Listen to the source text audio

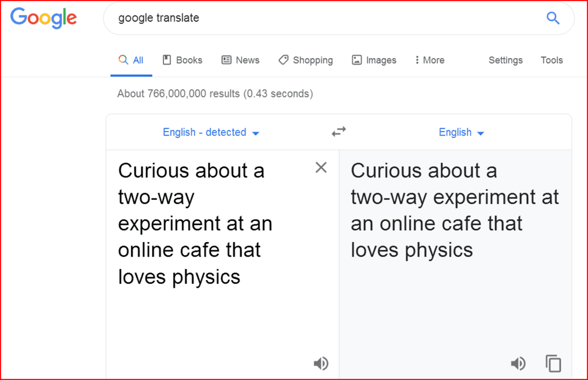[321, 364]
